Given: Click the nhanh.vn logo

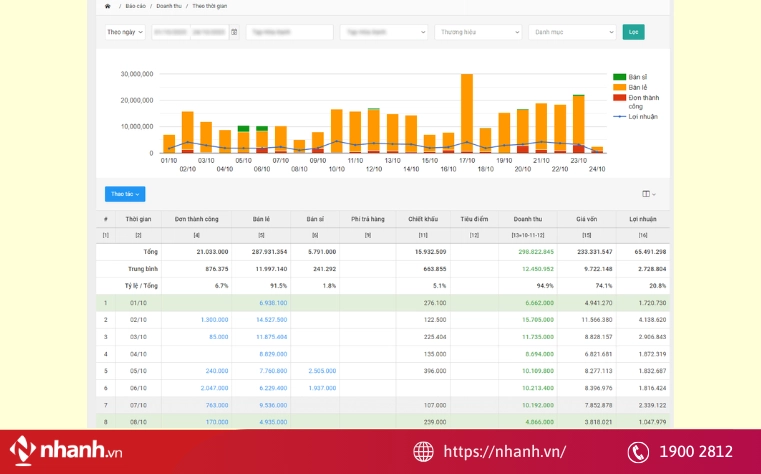Looking at the screenshot, I should (66, 451).
